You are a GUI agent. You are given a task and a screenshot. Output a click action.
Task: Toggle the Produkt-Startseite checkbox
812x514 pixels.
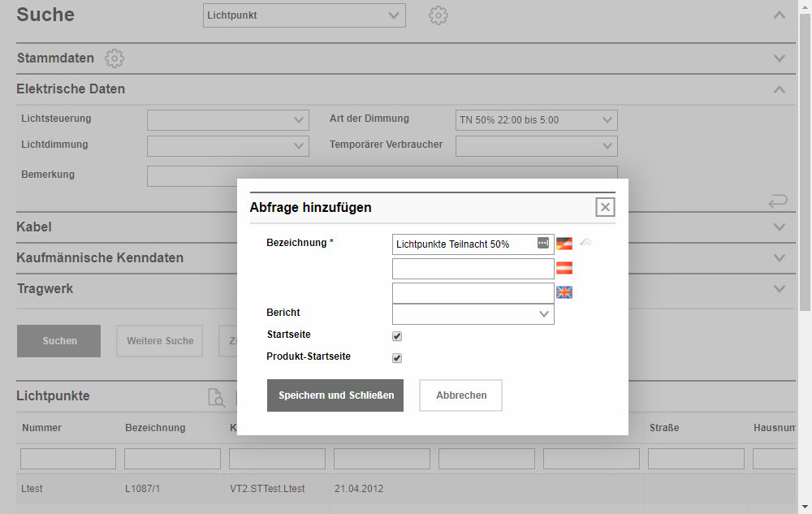click(x=397, y=358)
